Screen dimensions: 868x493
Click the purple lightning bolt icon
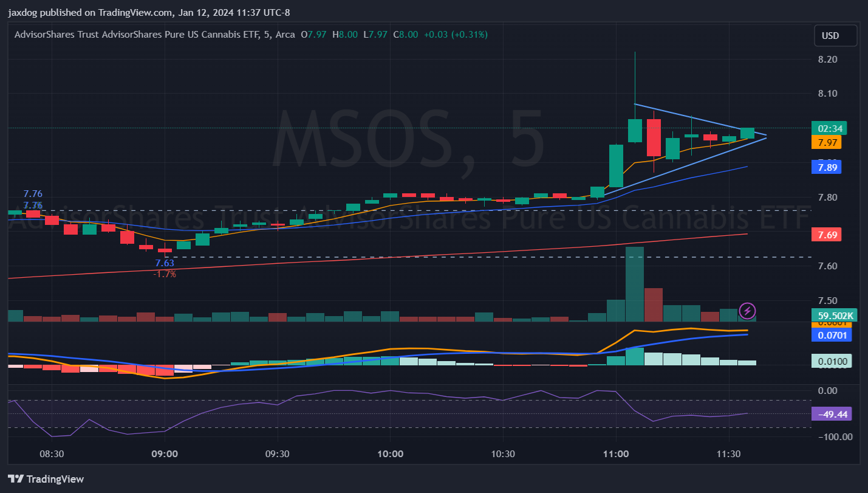point(747,311)
